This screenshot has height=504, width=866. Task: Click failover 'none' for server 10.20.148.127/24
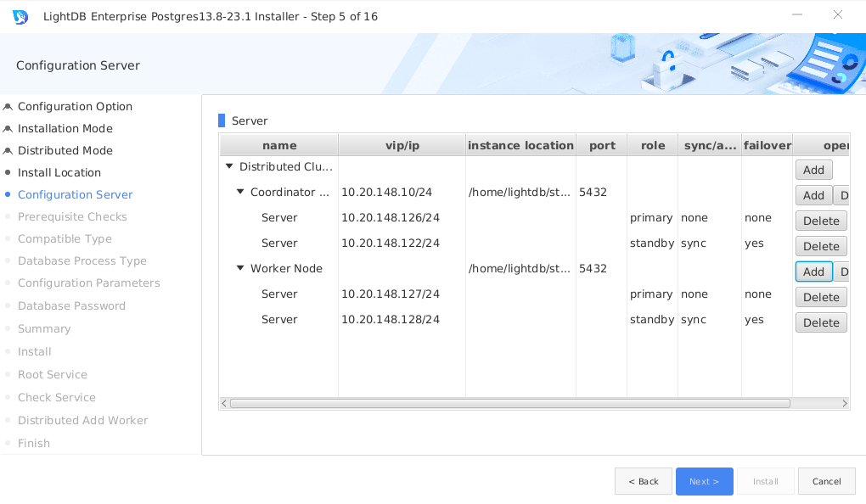point(757,294)
